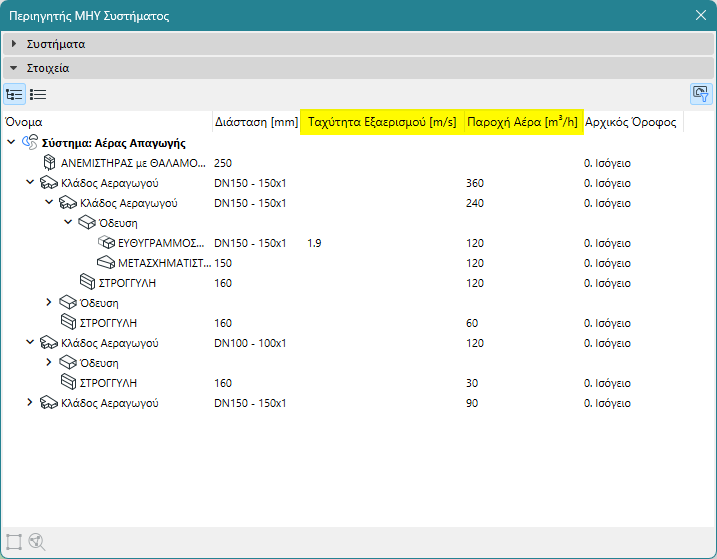Image resolution: width=717 pixels, height=559 pixels.
Task: Click the ΣΤΡΟΓΓΥΛΗ icon with flow 30
Action: click(68, 382)
